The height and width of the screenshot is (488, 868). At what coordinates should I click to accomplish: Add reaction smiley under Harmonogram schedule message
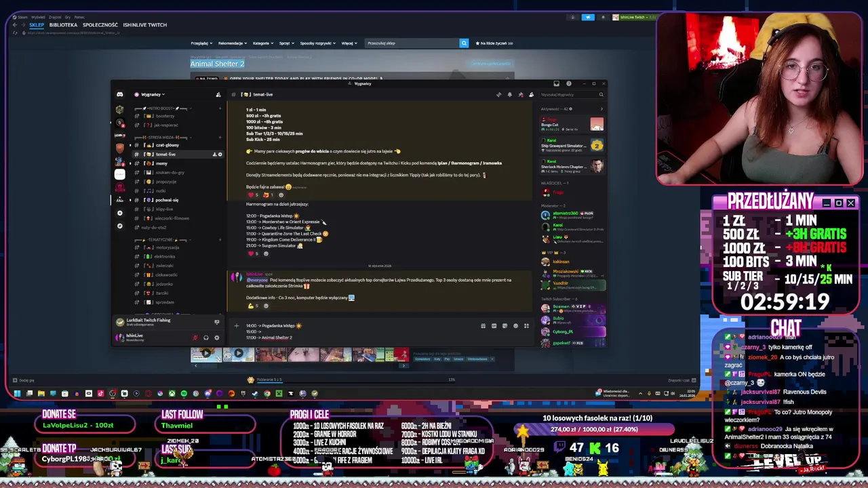[265, 253]
